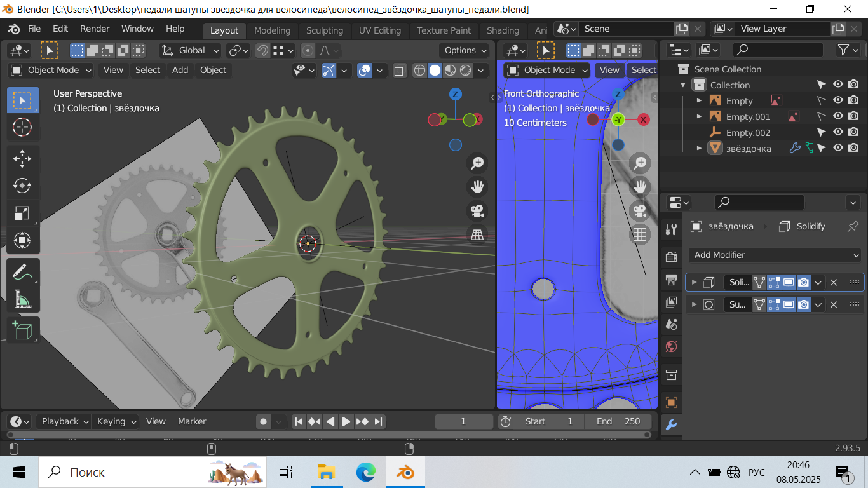Select the Move tool

[23, 158]
